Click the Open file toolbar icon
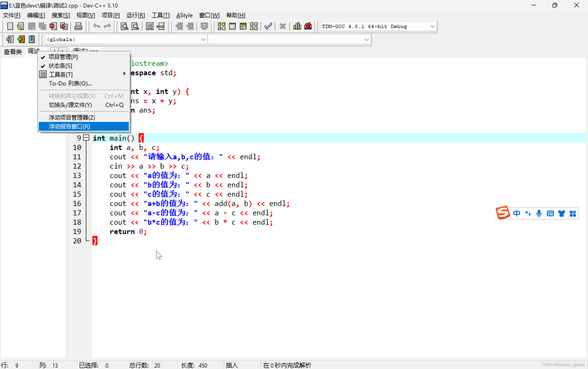Screen dimensions: 588x369 21,26
